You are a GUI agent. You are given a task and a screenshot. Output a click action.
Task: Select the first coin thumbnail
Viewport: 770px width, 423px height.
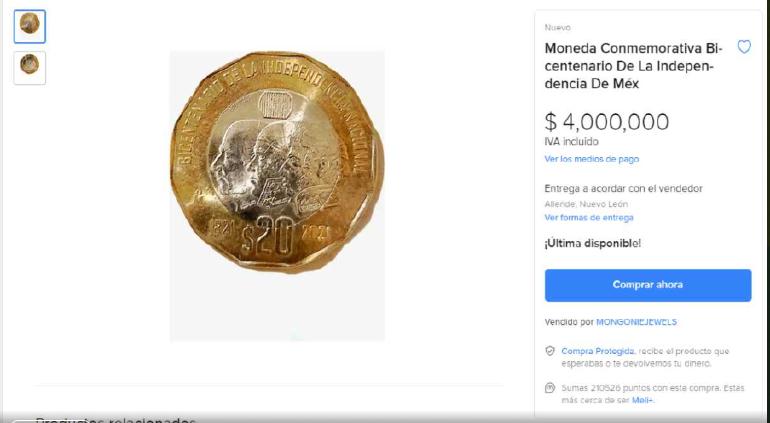click(30, 27)
